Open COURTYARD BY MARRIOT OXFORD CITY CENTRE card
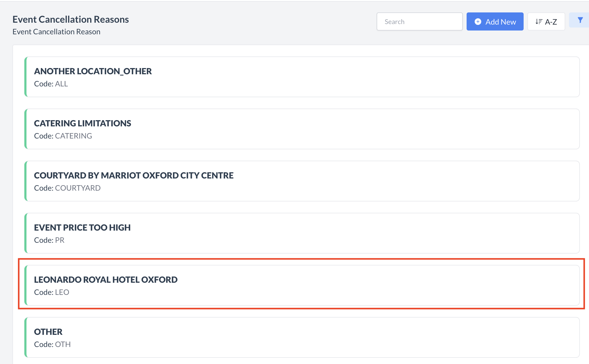 coord(302,181)
